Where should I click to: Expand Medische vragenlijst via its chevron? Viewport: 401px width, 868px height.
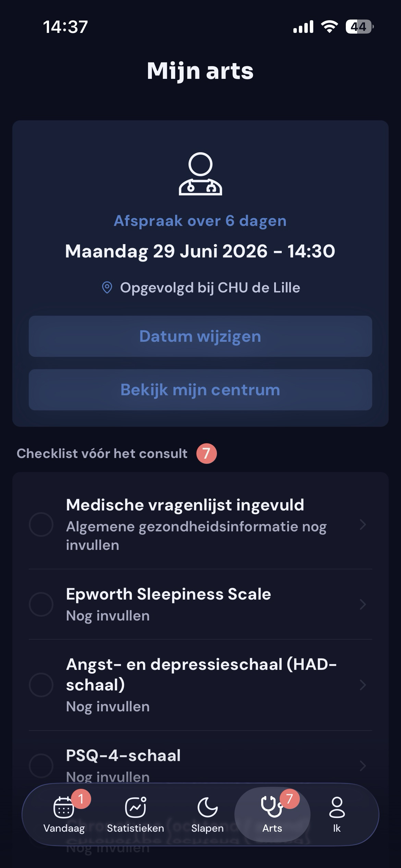(363, 525)
